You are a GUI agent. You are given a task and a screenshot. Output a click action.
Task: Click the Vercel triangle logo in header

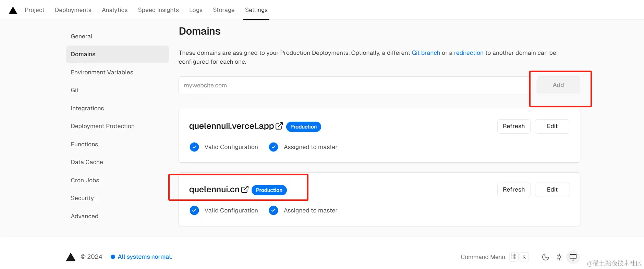pos(13,10)
